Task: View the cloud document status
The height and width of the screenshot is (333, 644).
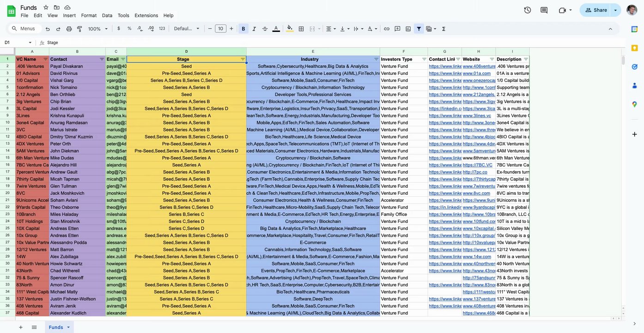Action: point(67,7)
